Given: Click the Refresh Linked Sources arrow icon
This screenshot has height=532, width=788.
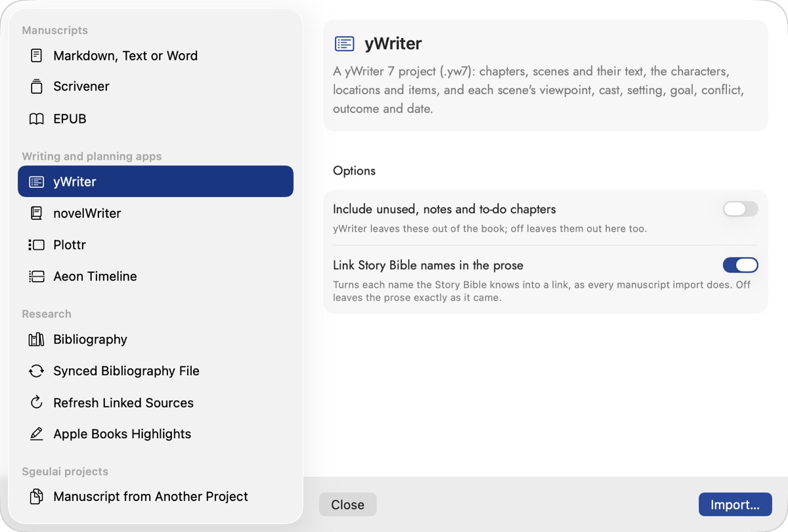Looking at the screenshot, I should click(37, 403).
